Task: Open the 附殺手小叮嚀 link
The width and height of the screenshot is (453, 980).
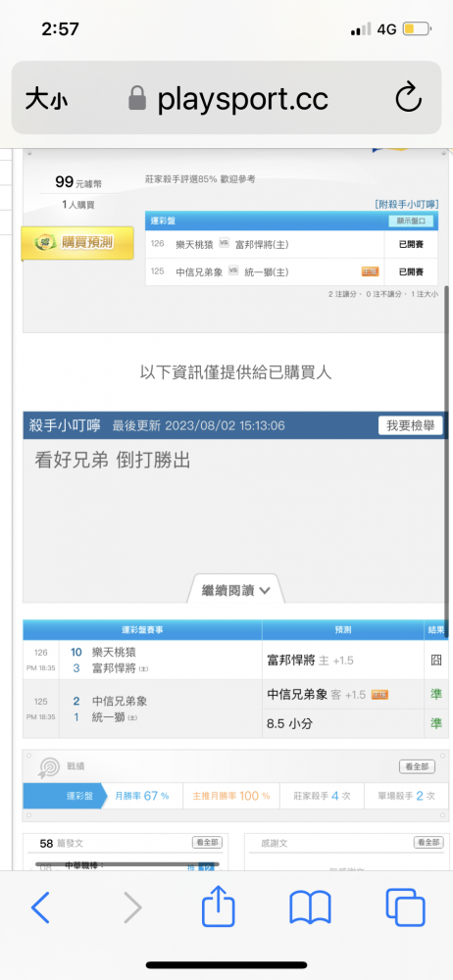Action: click(x=407, y=204)
